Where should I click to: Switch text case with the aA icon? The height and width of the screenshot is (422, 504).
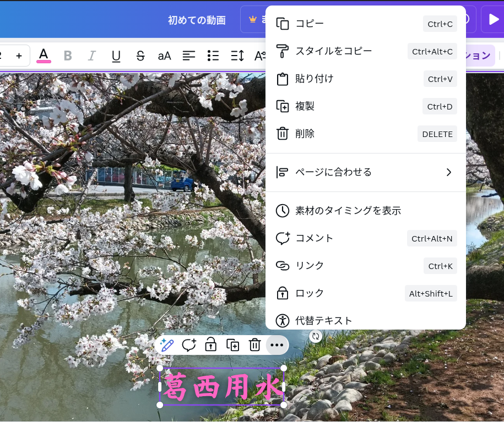[x=164, y=56]
